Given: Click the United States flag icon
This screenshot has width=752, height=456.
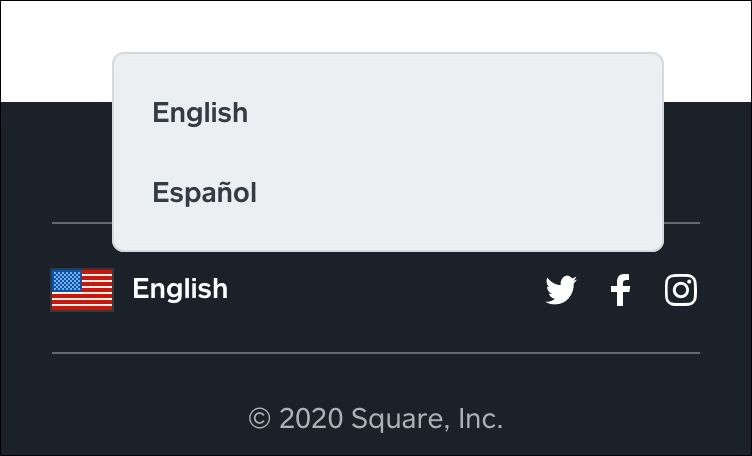Looking at the screenshot, I should click(82, 290).
